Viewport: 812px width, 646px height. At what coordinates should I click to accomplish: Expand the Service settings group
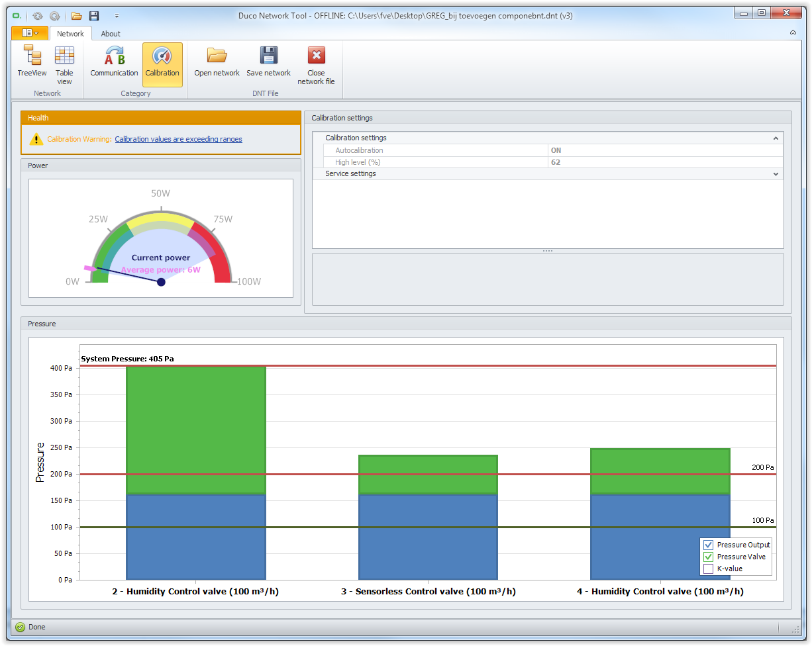[x=776, y=174]
